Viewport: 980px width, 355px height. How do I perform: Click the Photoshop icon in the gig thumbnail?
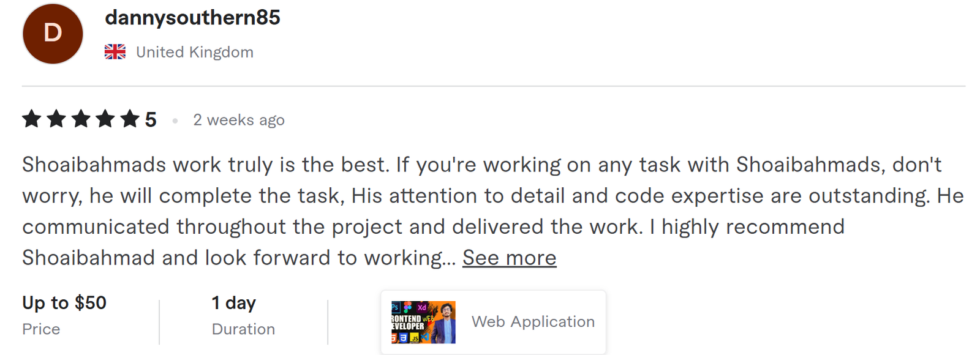click(396, 307)
